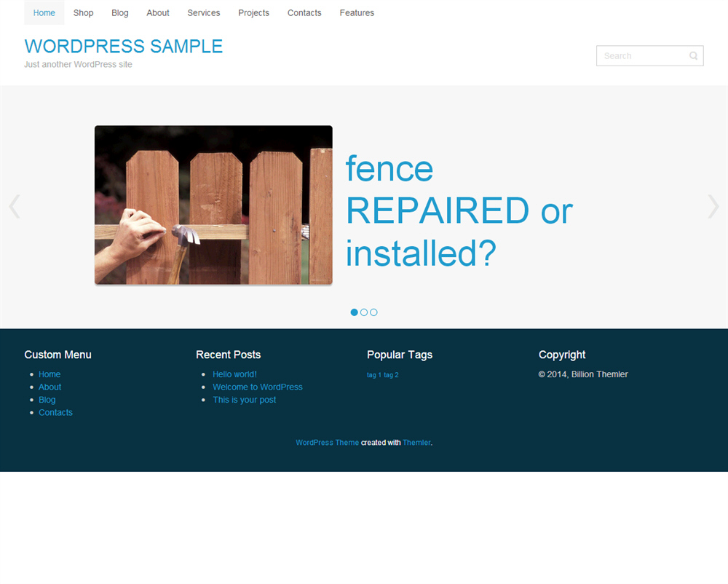Select the second slider dot
Image resolution: width=728 pixels, height=584 pixels.
coord(364,312)
